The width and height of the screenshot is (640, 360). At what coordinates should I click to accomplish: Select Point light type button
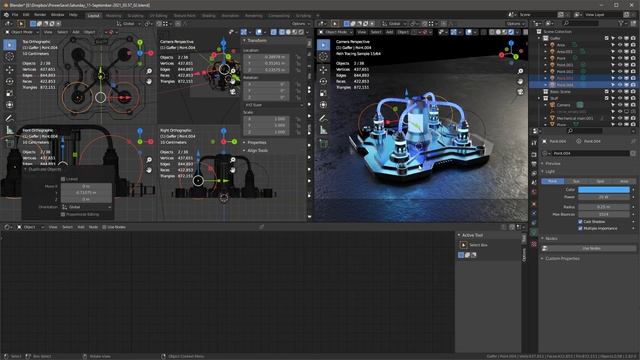click(x=553, y=181)
